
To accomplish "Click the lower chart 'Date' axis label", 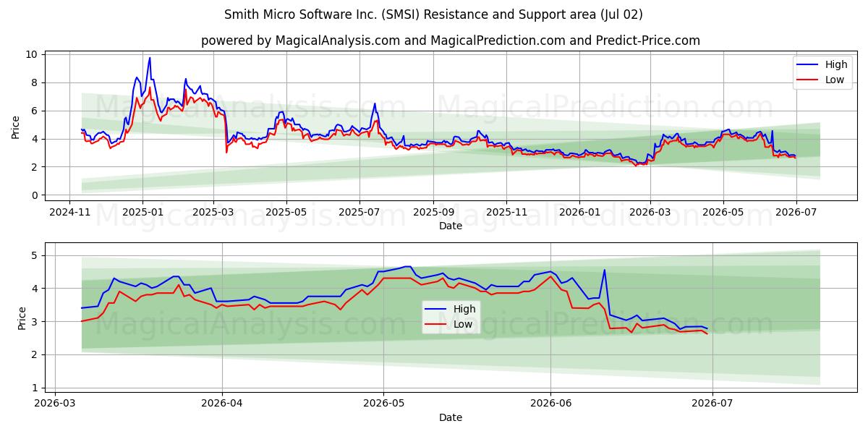I will (x=451, y=417).
